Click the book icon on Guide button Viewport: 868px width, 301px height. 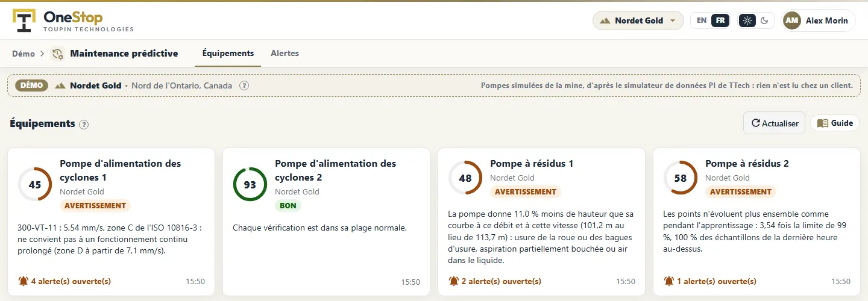point(822,123)
